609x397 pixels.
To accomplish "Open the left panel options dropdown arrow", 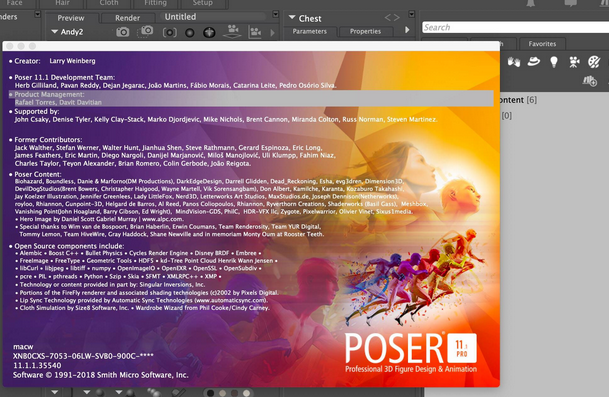I will pos(37,14).
